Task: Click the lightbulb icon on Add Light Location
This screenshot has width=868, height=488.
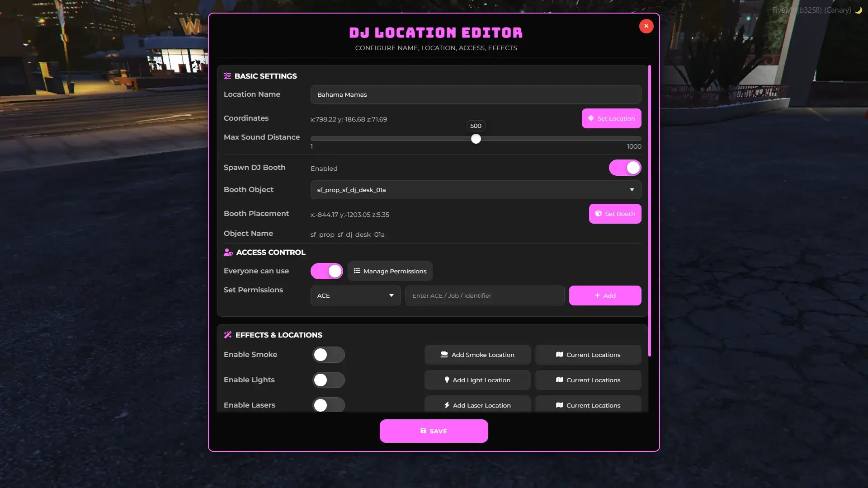Action: (447, 380)
